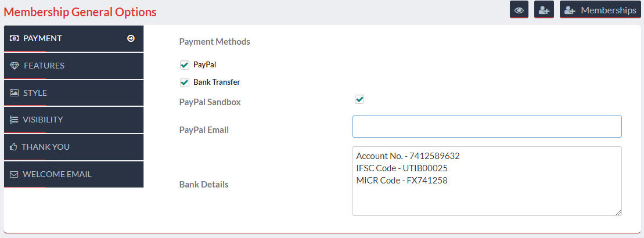
Task: Click the diamond icon beside FEATURES
Action: click(x=15, y=66)
